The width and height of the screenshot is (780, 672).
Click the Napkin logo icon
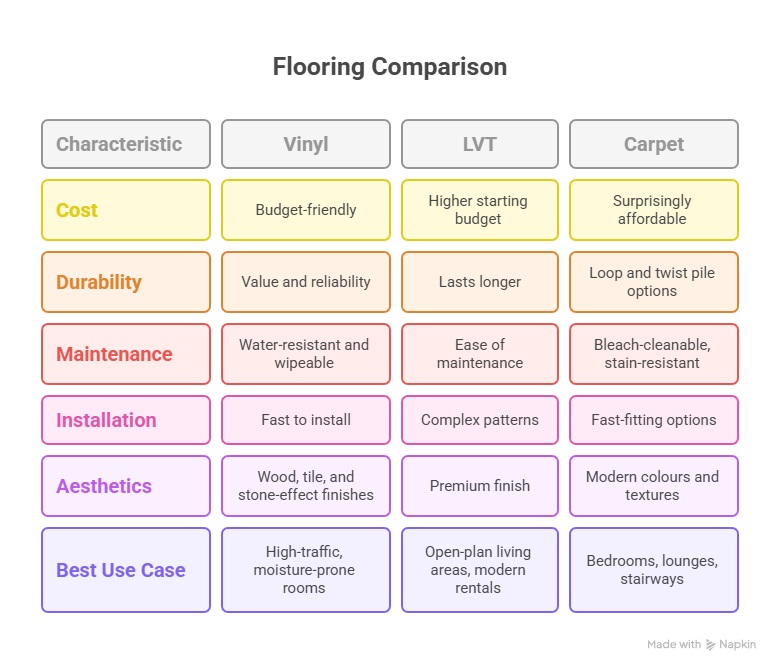[x=710, y=645]
